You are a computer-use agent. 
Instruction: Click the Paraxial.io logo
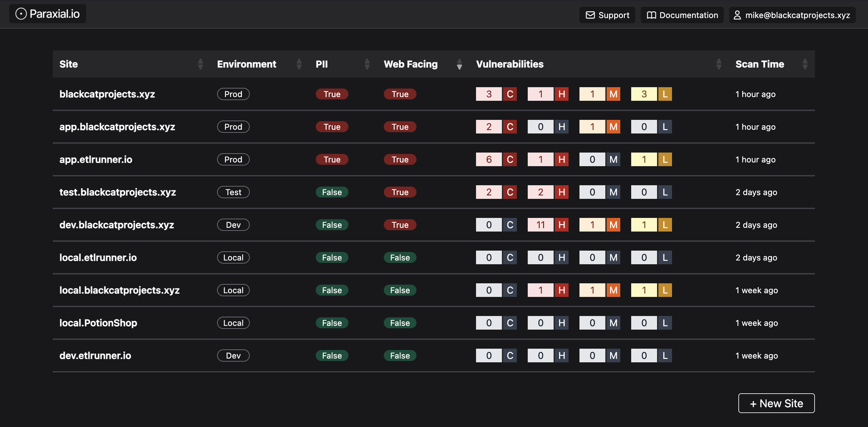point(48,14)
